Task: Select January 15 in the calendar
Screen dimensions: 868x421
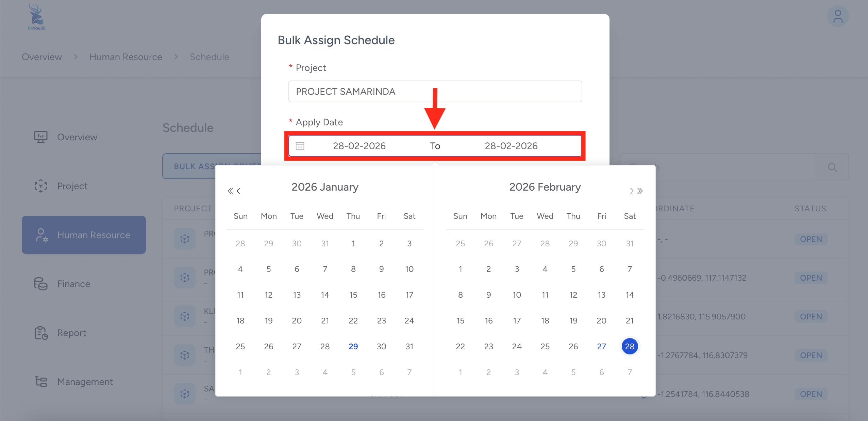Action: pos(353,295)
